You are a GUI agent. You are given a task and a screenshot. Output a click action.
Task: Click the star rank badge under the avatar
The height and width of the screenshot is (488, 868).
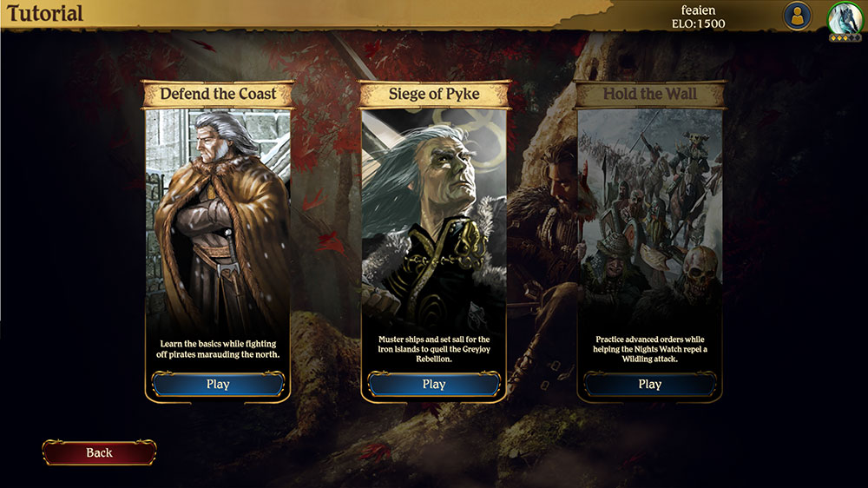pyautogui.click(x=845, y=37)
